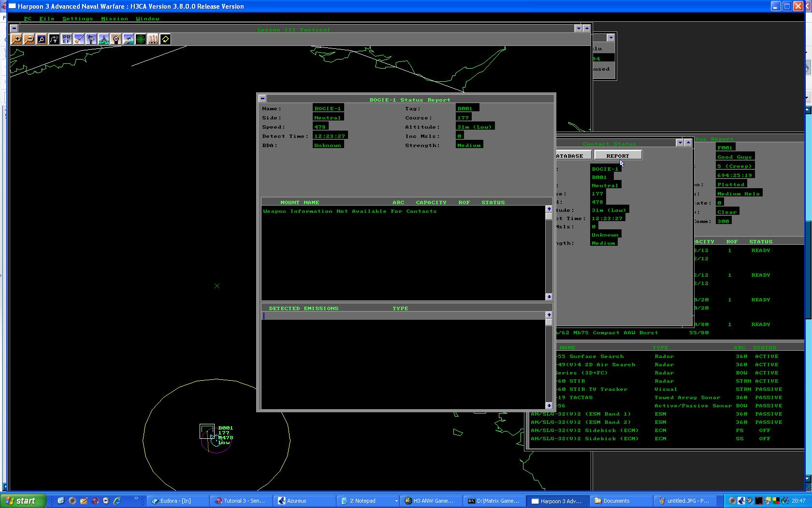Open the zoom window magnifier tool

(x=42, y=39)
